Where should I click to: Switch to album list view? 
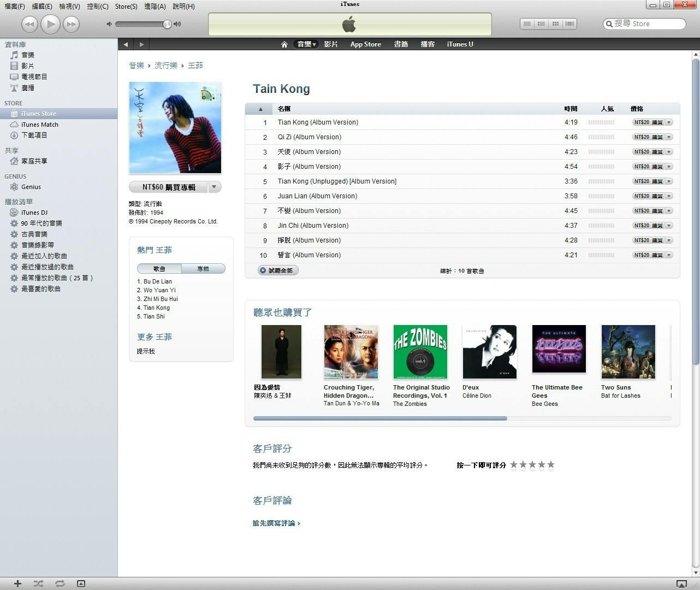coord(541,24)
